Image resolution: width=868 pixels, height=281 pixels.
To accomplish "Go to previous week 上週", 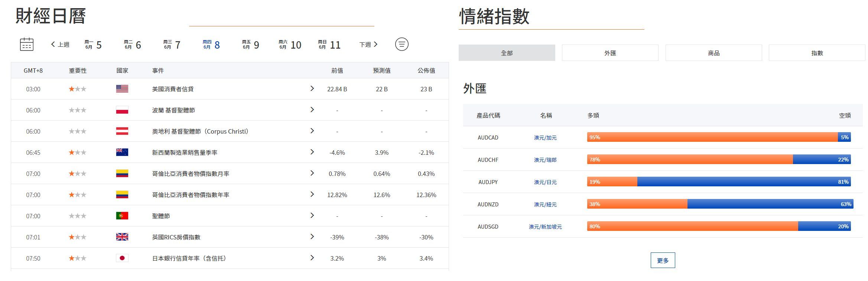I will pos(60,45).
